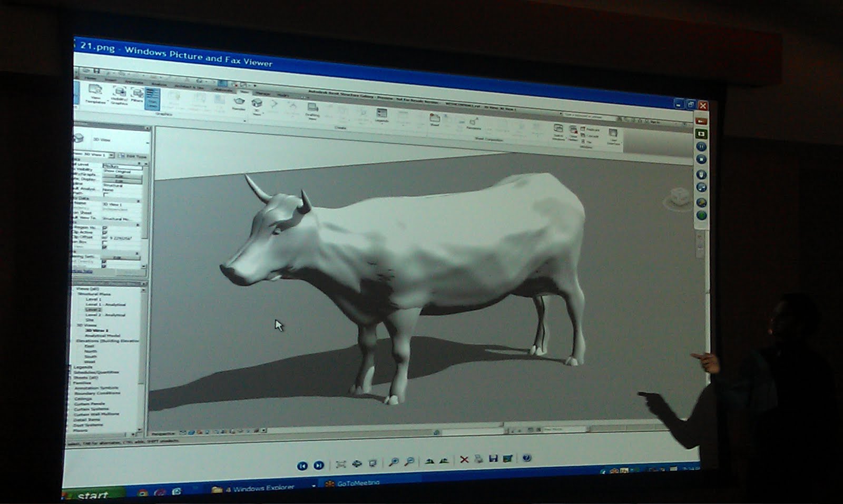Toggle the Crop Region Visible checkbox
This screenshot has width=843, height=504.
(x=105, y=229)
